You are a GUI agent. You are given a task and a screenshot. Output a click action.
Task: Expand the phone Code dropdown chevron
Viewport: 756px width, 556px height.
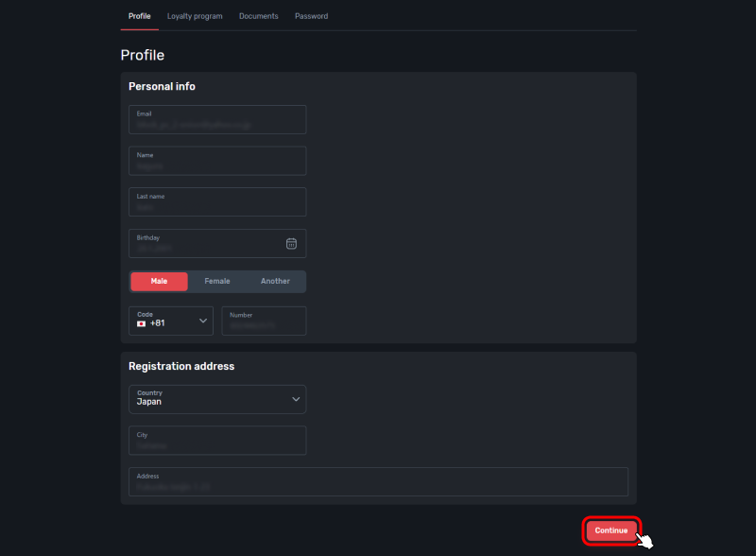pyautogui.click(x=203, y=321)
